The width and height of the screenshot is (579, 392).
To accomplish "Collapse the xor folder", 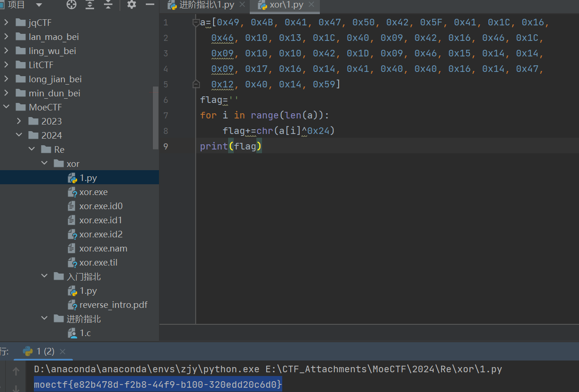I will coord(45,164).
